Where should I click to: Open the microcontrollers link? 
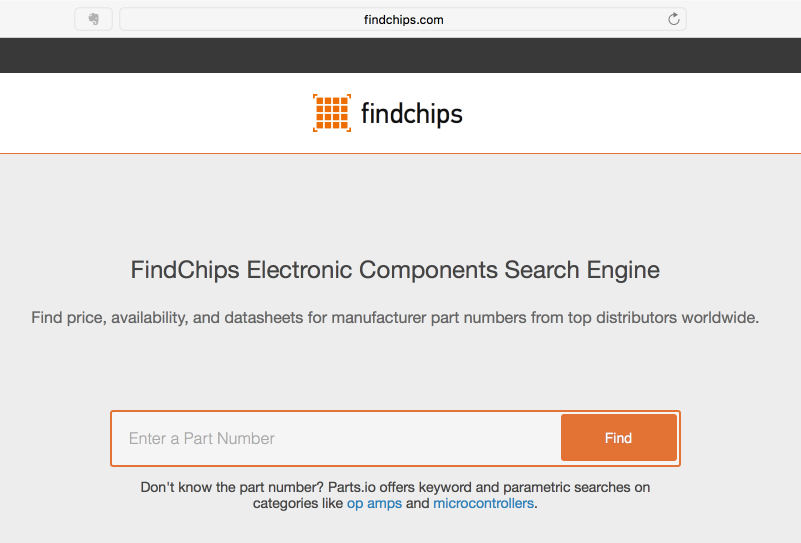pyautogui.click(x=483, y=503)
